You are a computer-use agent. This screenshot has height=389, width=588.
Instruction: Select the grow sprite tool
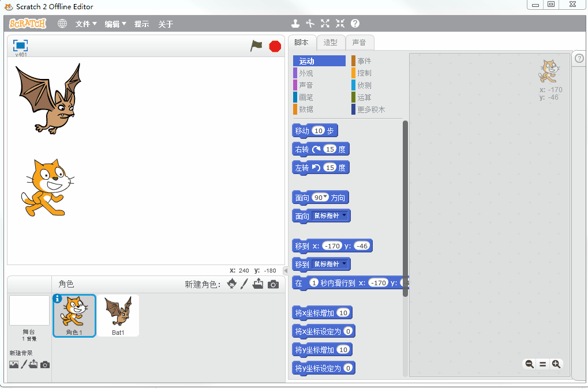pos(325,24)
